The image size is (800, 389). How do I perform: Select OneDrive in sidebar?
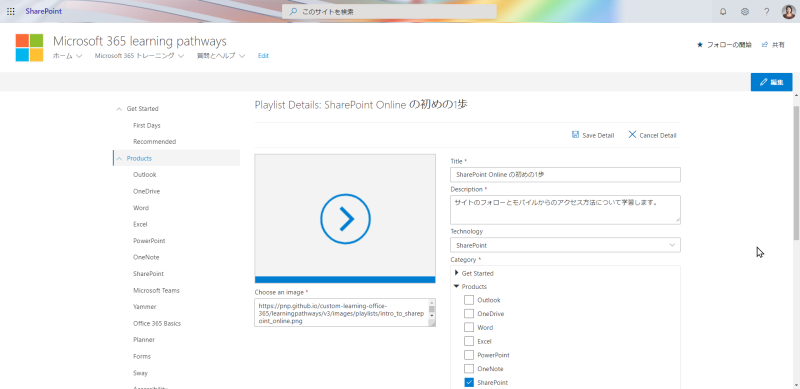(146, 191)
